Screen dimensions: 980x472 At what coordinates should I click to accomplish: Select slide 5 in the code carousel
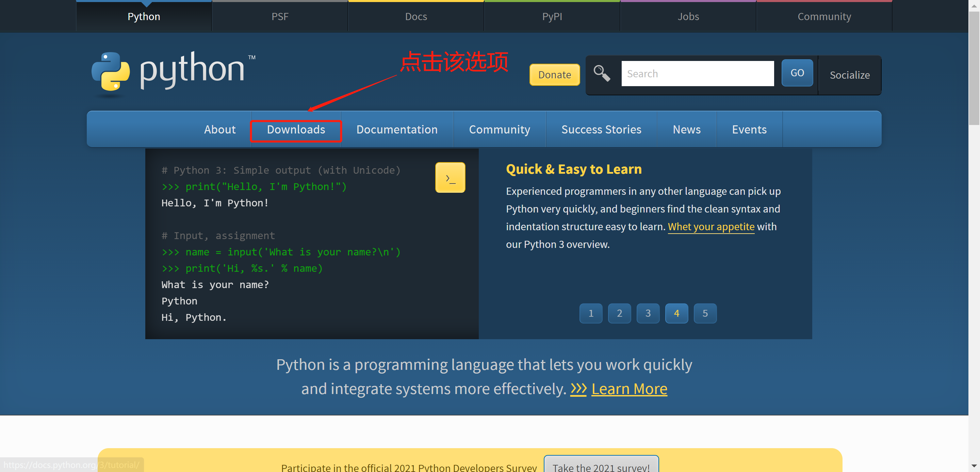tap(705, 313)
